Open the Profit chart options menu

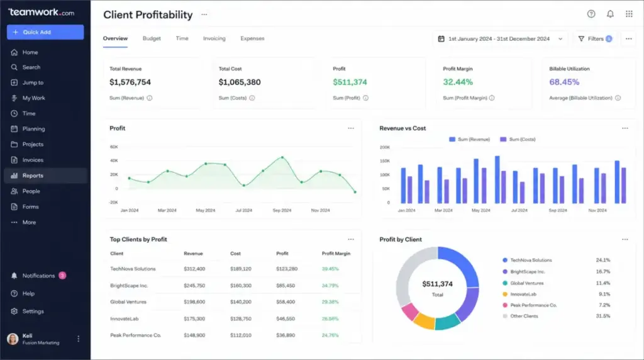pos(351,128)
